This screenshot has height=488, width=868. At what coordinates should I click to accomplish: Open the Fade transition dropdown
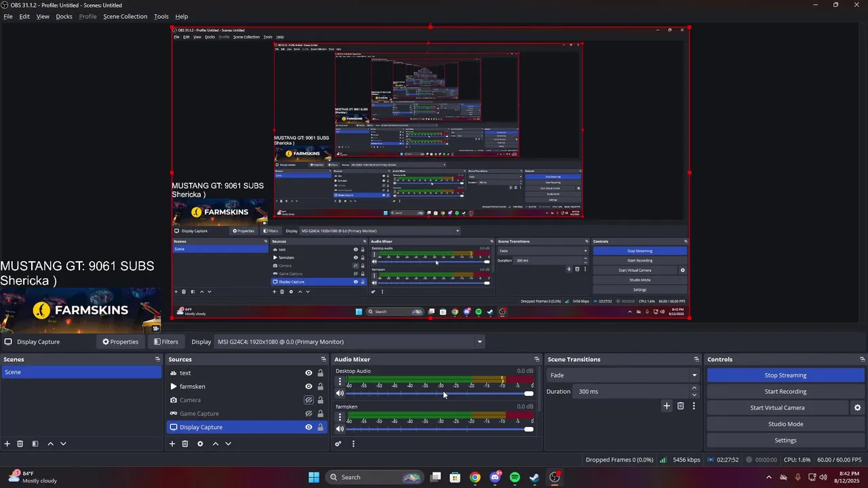623,375
